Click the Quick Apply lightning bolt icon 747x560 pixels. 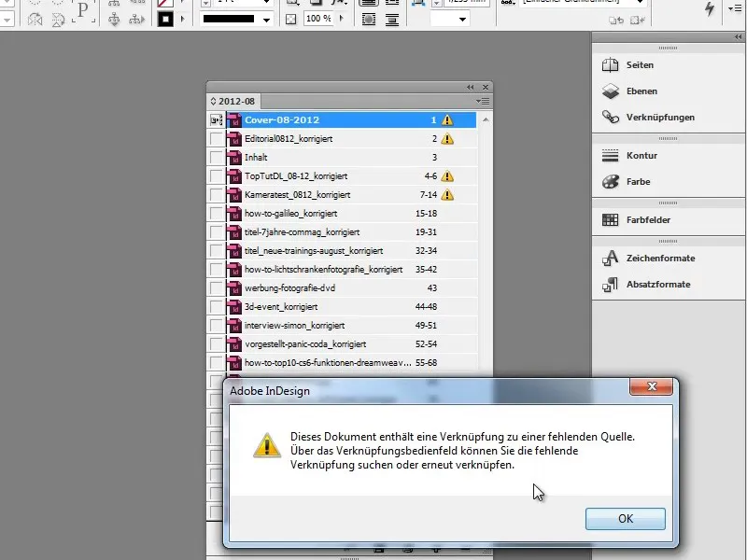coord(710,8)
